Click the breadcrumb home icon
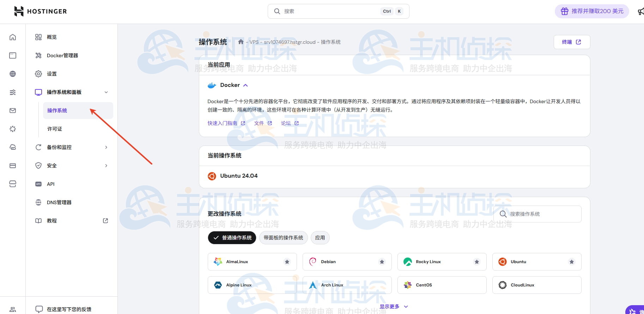Screen dimensions: 644x314 [x=241, y=42]
